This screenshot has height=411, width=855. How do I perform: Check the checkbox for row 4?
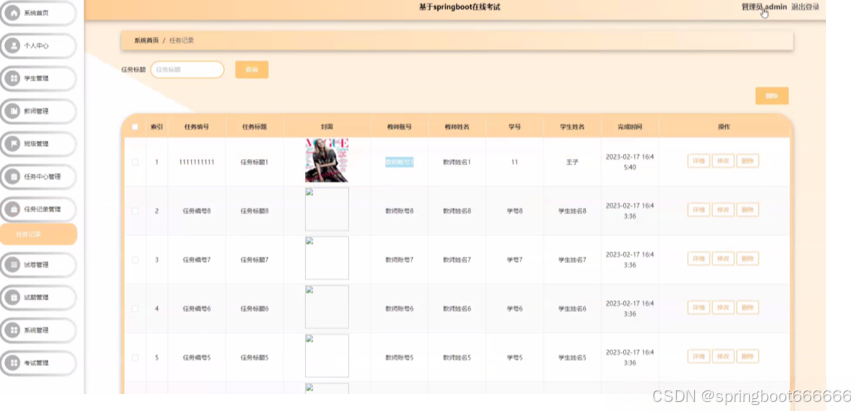135,309
